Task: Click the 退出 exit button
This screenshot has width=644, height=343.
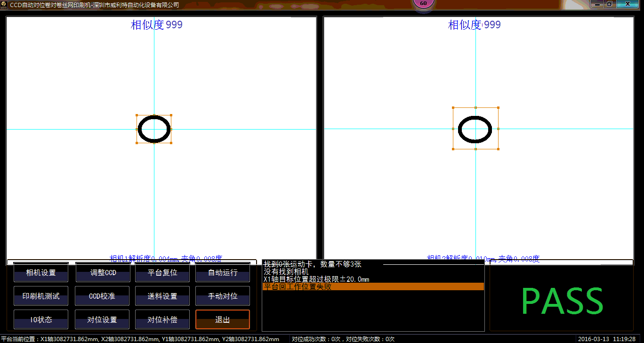Action: click(x=223, y=319)
